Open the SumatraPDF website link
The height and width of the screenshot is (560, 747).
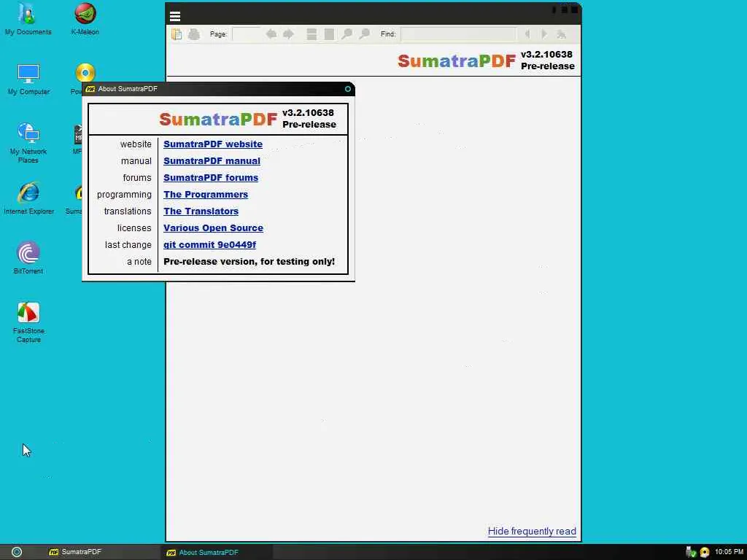(x=213, y=144)
